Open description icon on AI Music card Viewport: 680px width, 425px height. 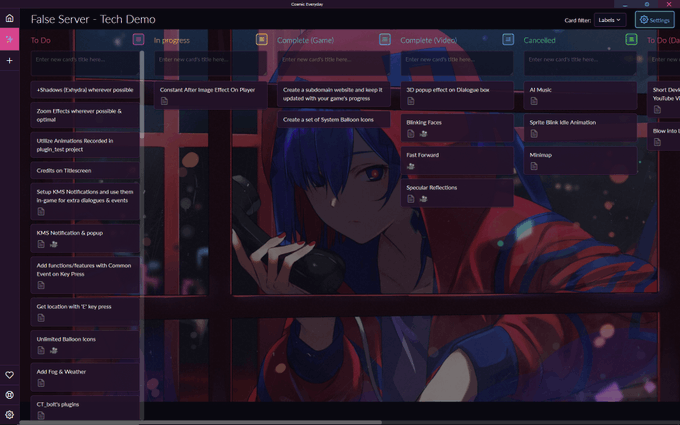coord(534,101)
